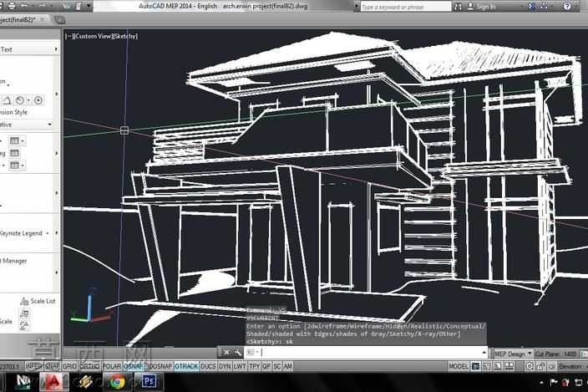Close the command line with X button
Viewport: 588px width, 392px height.
pos(226,352)
